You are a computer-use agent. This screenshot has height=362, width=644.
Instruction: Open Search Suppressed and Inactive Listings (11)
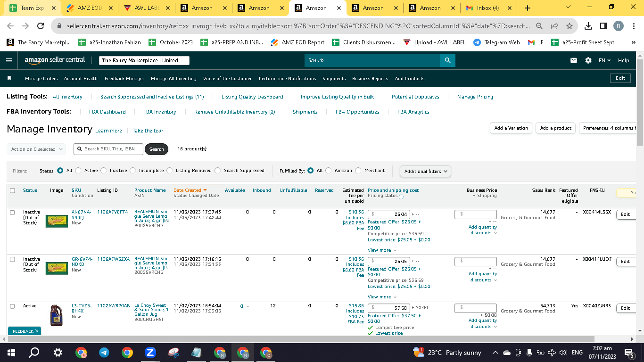click(152, 97)
